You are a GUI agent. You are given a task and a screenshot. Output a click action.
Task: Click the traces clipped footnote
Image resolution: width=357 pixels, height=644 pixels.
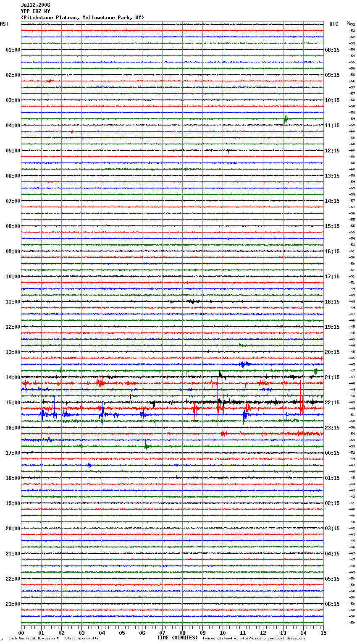pyautogui.click(x=254, y=639)
